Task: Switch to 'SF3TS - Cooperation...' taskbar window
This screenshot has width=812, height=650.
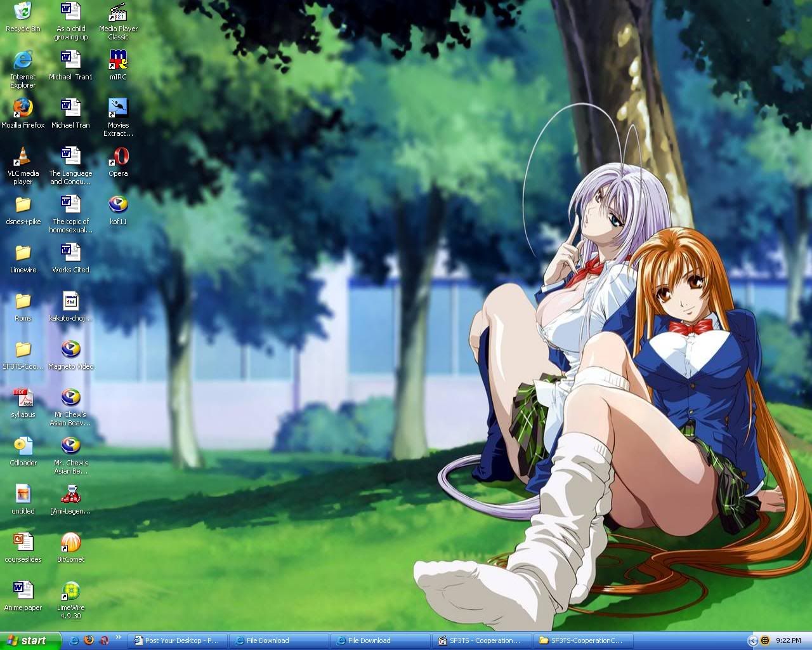Action: 482,640
